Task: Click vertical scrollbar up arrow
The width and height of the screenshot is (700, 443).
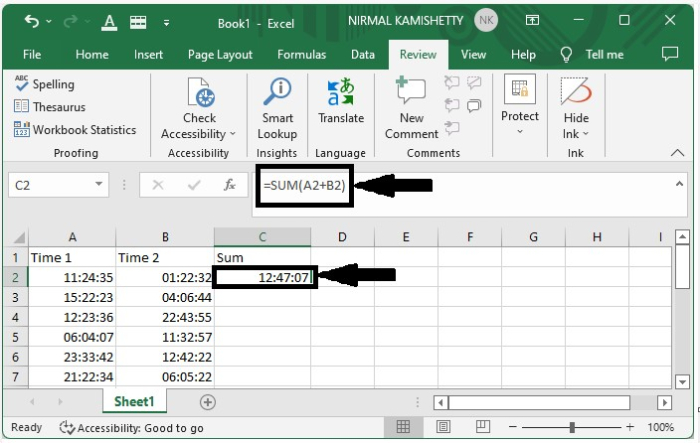Action: [x=682, y=237]
